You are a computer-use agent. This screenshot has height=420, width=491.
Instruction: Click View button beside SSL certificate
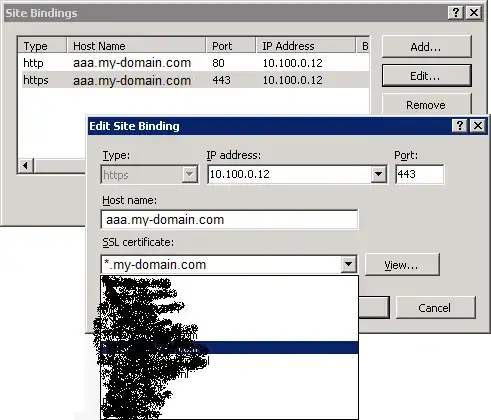click(x=402, y=265)
